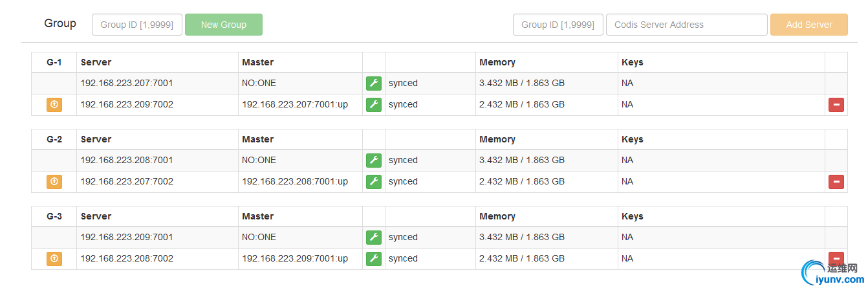Click wrench icon for server 192.168.223.207:7002

point(374,181)
